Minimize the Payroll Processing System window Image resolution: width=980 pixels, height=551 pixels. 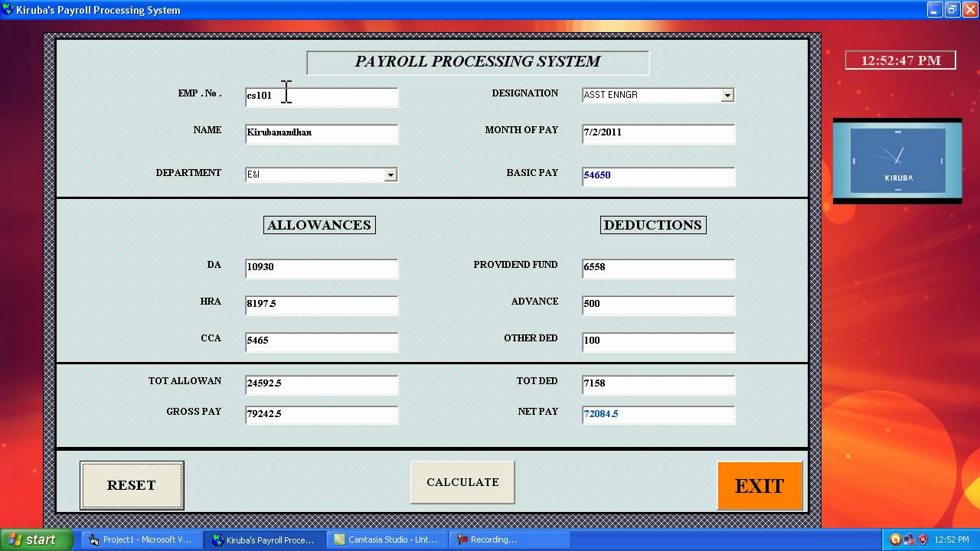point(935,10)
